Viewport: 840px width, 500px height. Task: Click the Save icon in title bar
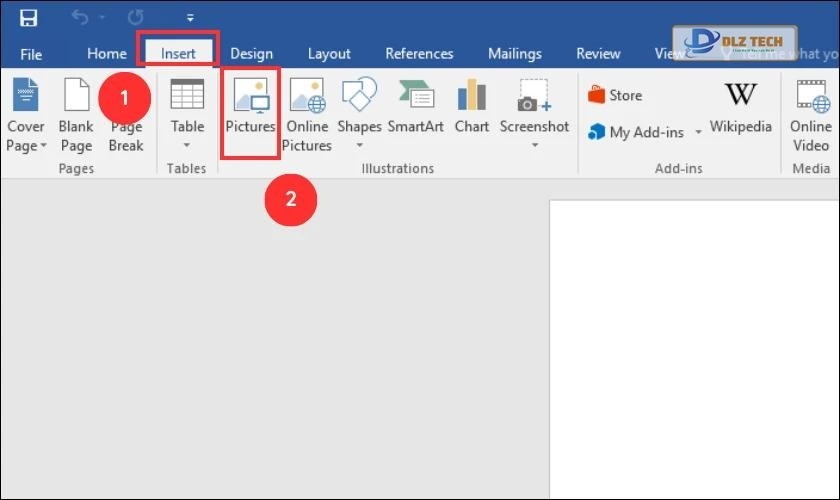[28, 18]
